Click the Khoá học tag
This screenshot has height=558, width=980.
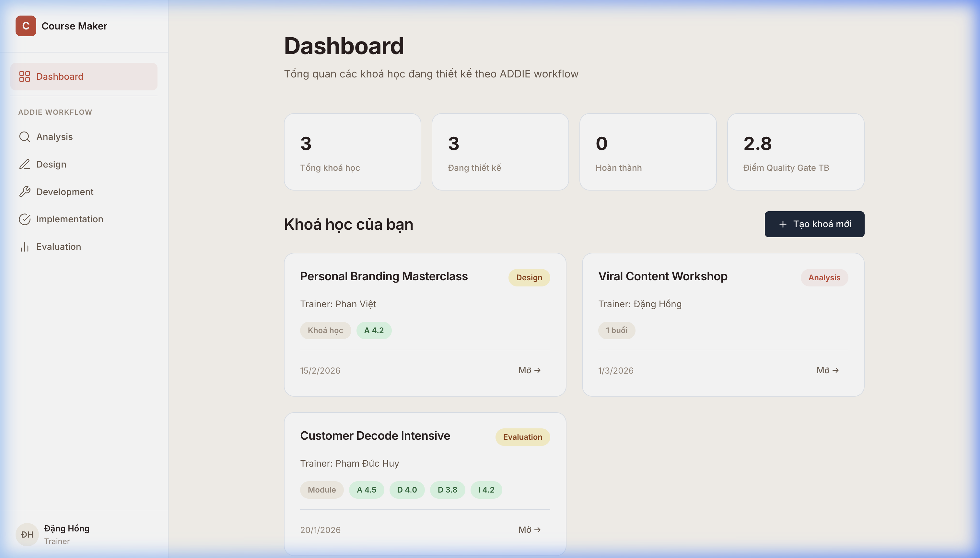(325, 330)
